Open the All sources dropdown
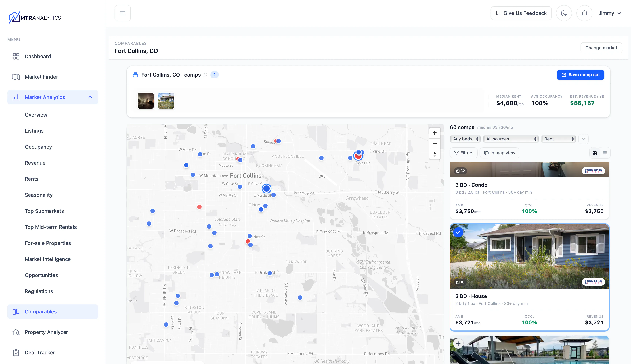 click(511, 139)
